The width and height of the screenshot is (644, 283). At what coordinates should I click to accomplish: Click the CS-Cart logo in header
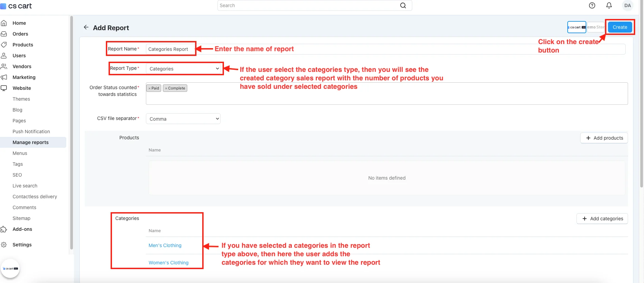tap(16, 6)
